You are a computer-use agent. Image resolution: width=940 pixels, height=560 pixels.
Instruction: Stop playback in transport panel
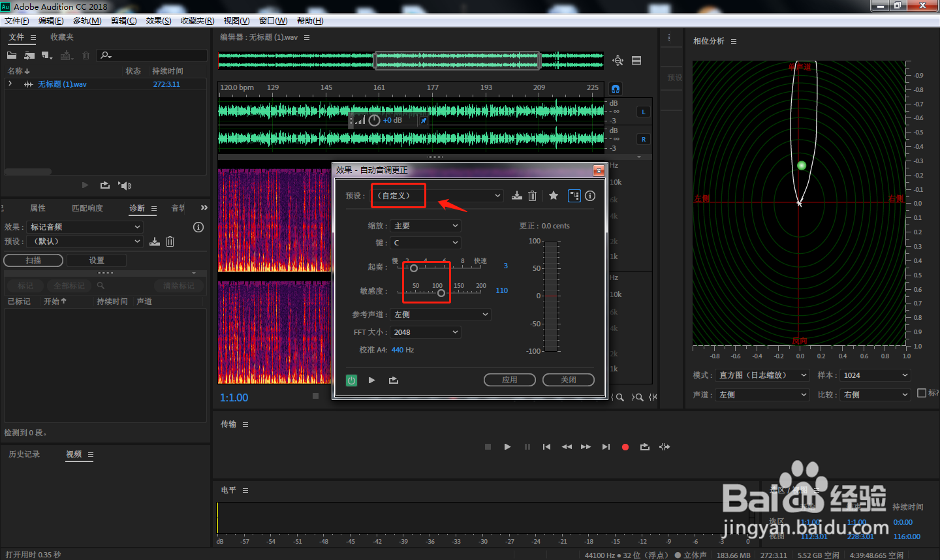click(488, 447)
